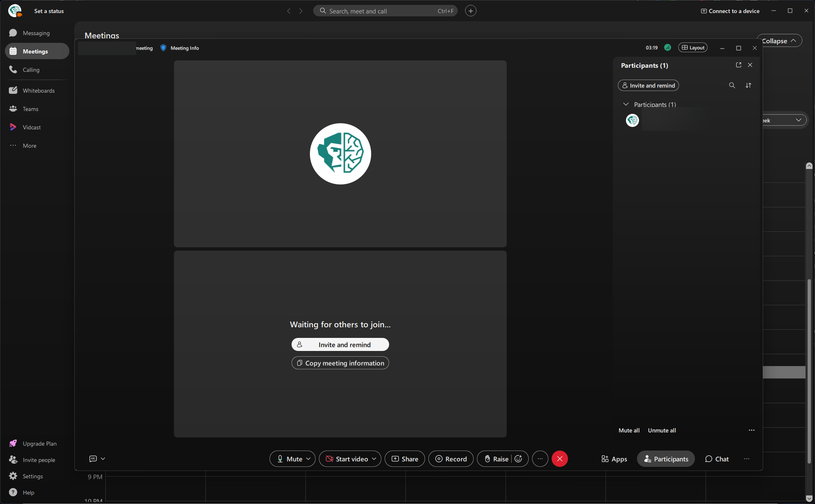Click the plus icon beside search bar
Viewport: 815px width, 504px height.
[x=470, y=11]
